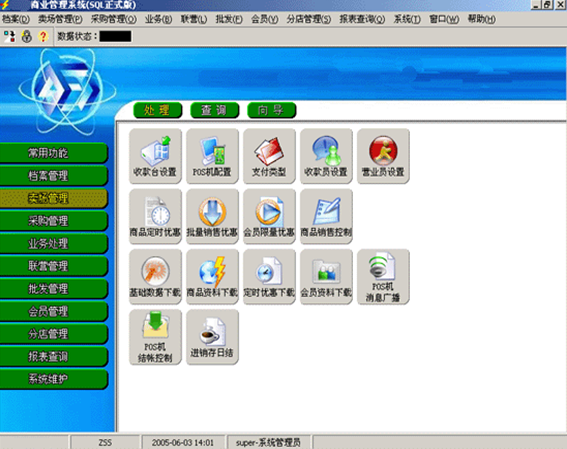Open the 营业员设置 icon
567x449 pixels.
click(383, 156)
